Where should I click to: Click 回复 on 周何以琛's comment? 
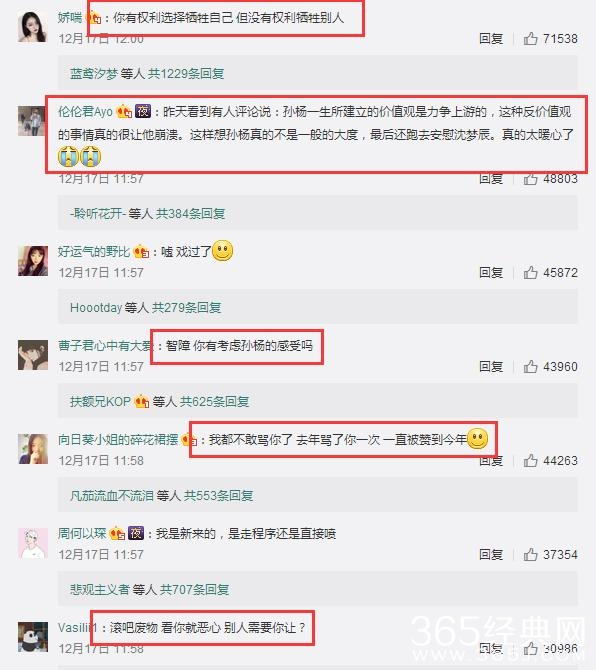coord(491,554)
